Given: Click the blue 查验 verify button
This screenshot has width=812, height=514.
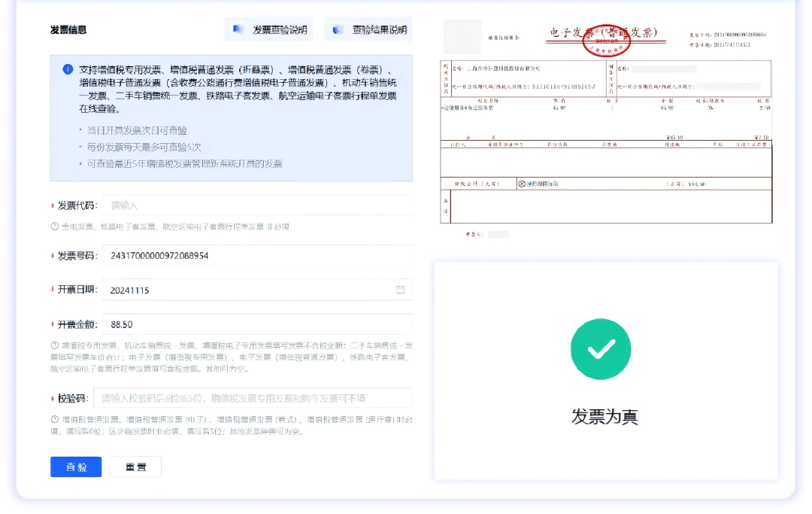Looking at the screenshot, I should tap(76, 467).
